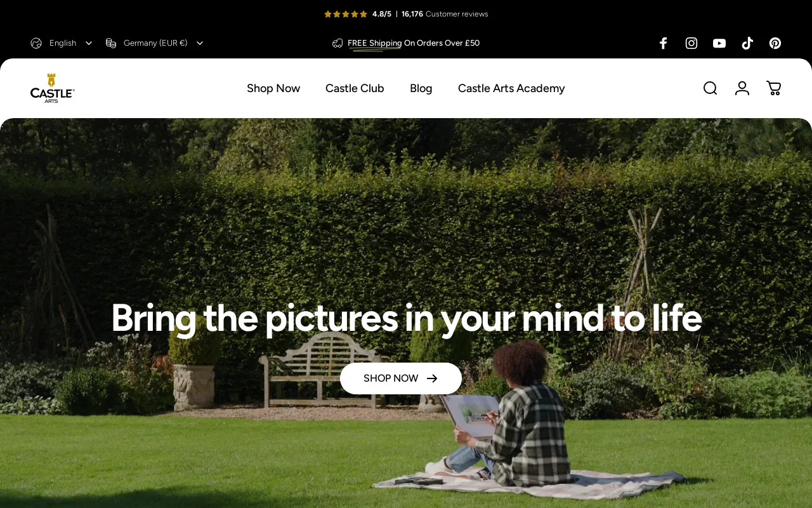Open Castle Arts Academy navigation link
This screenshot has height=508, width=812.
pos(511,88)
